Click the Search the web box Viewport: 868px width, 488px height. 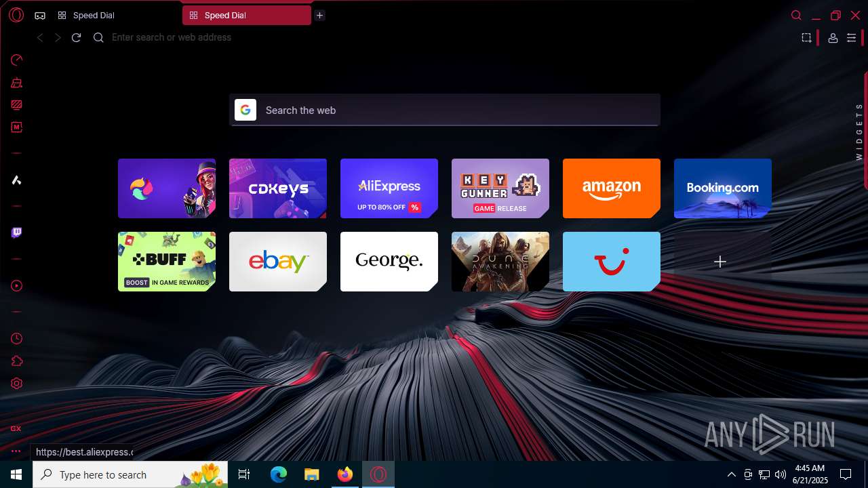(444, 110)
